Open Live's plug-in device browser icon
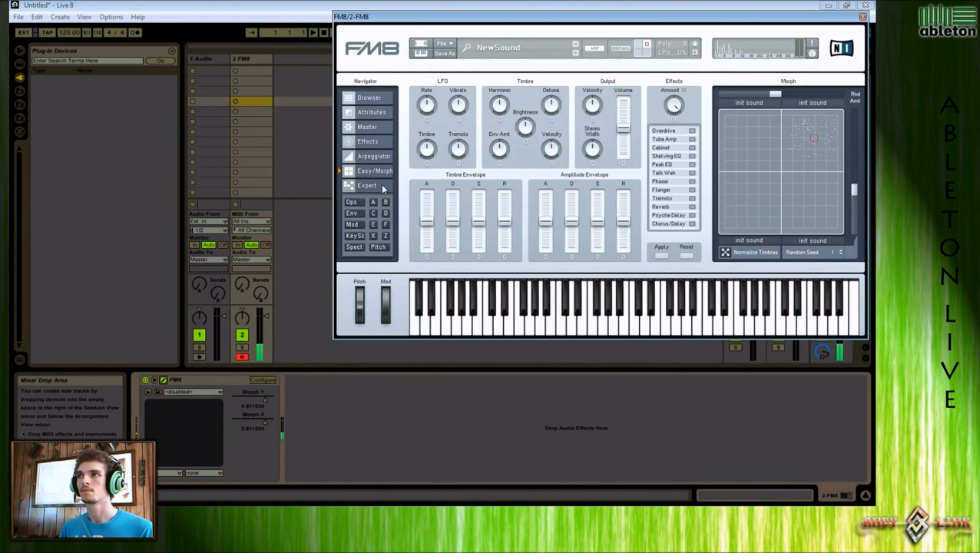 point(19,79)
